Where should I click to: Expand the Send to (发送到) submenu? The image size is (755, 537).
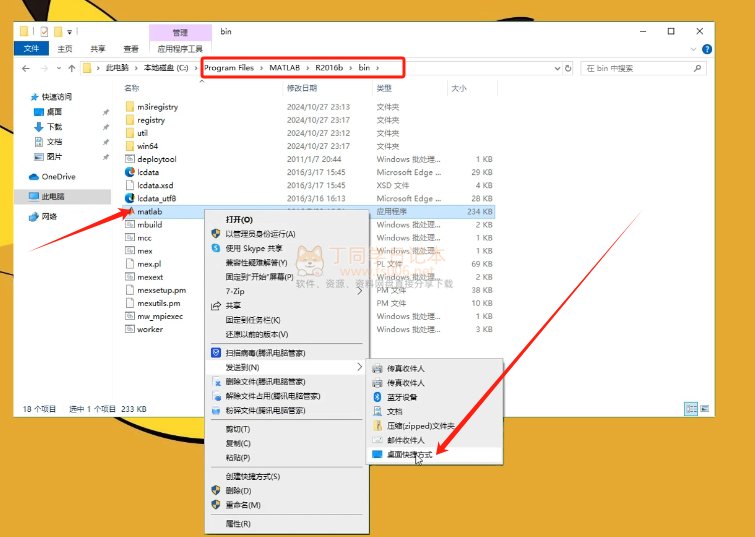(x=287, y=367)
